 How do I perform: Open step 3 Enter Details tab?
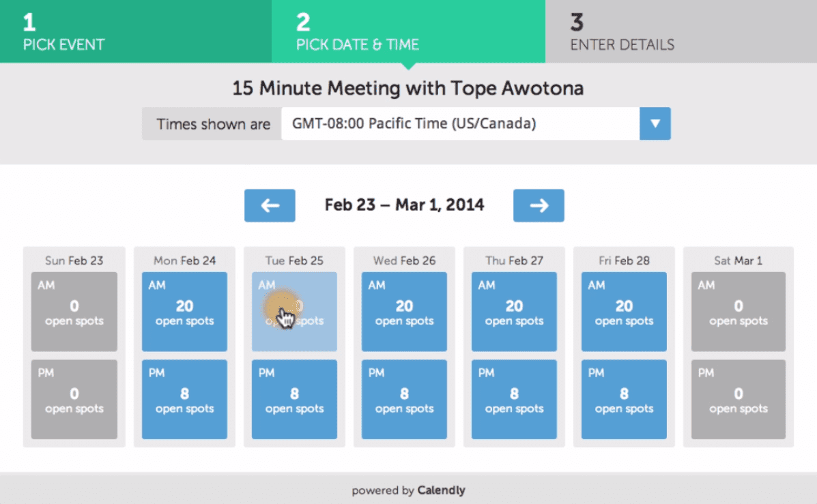coord(681,31)
